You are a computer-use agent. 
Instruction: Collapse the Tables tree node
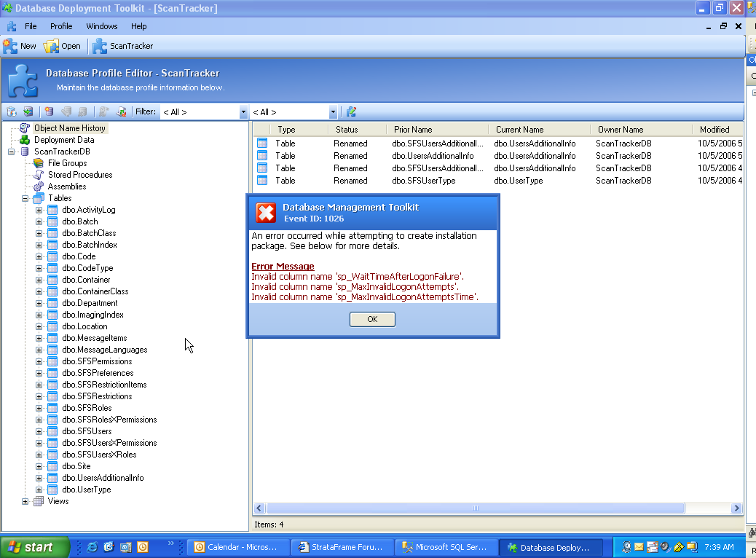tap(25, 198)
